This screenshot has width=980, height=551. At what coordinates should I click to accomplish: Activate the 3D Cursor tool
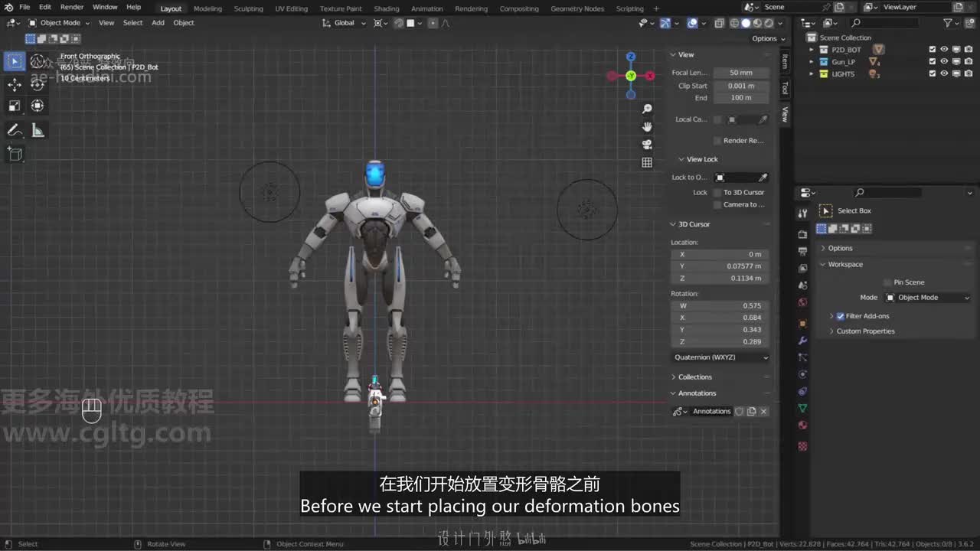click(38, 61)
